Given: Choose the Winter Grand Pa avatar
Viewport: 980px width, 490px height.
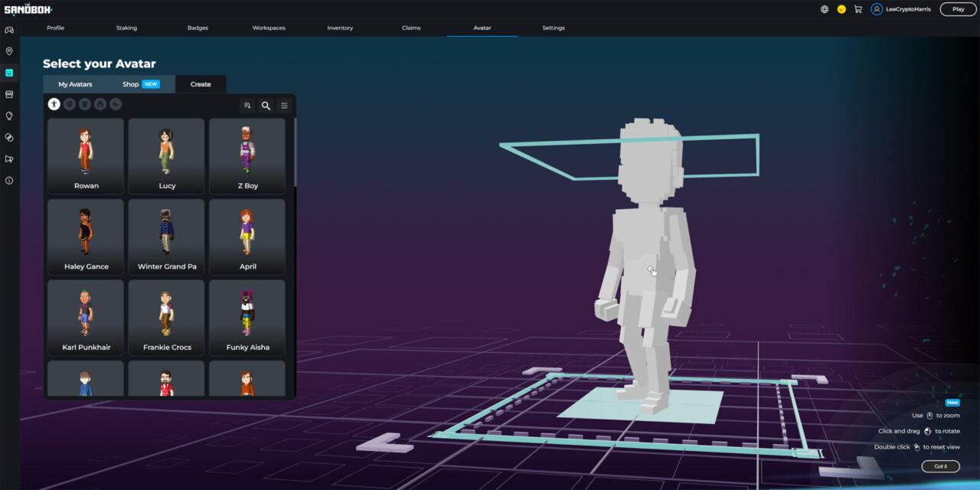Looking at the screenshot, I should [167, 237].
